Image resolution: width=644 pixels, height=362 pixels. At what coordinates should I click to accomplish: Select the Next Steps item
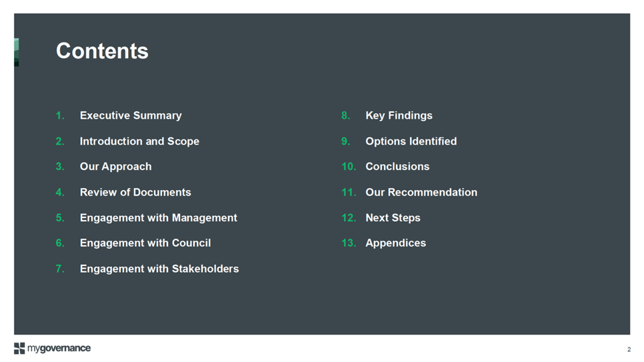393,218
